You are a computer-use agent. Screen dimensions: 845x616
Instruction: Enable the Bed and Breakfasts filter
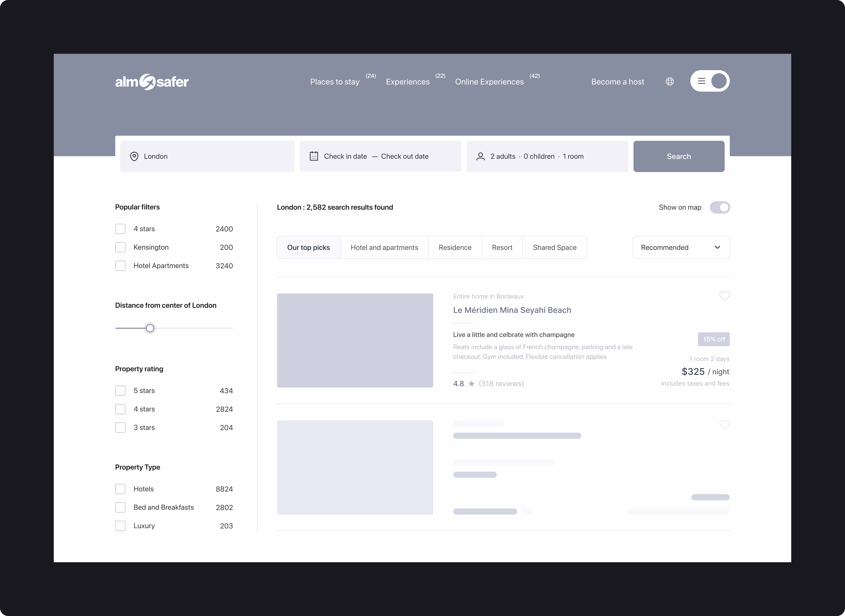tap(120, 507)
